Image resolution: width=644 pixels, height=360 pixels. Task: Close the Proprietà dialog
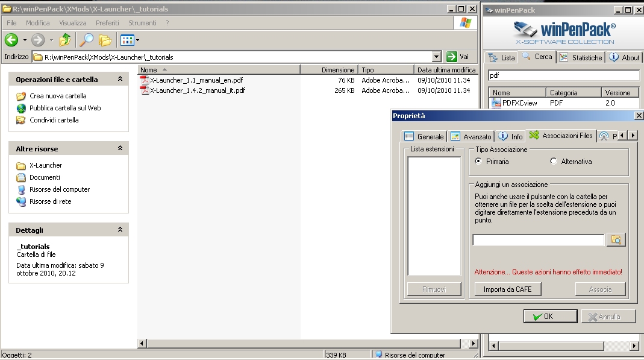pyautogui.click(x=639, y=116)
